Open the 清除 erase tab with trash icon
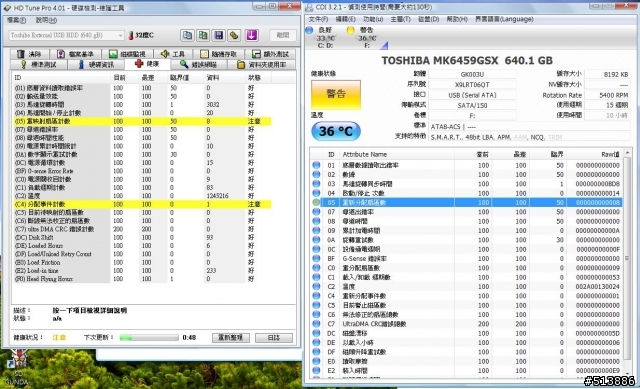This screenshot has width=640, height=389. click(29, 54)
